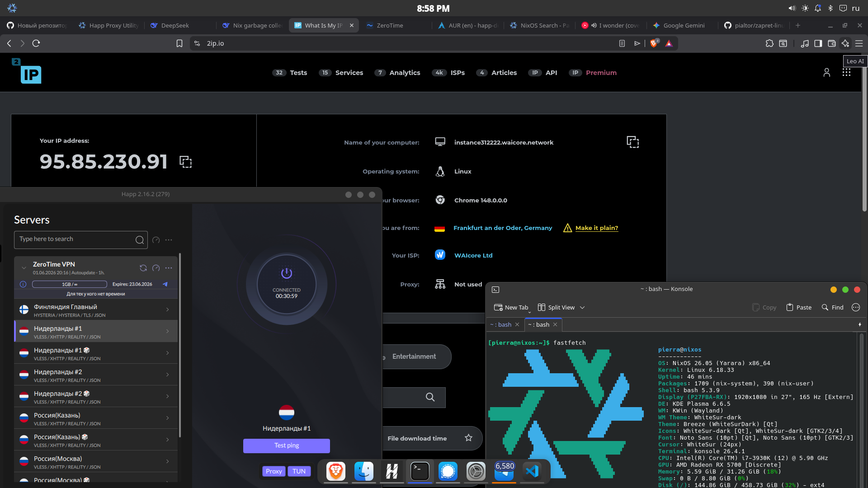Focus the Happ server search field
Screen dimensions: 868x488
81,239
